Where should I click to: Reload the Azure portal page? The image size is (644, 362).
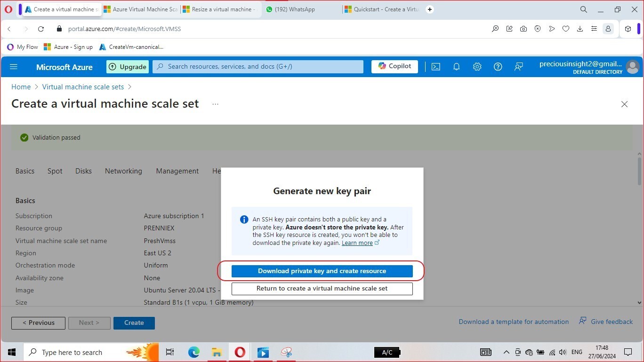tap(41, 29)
